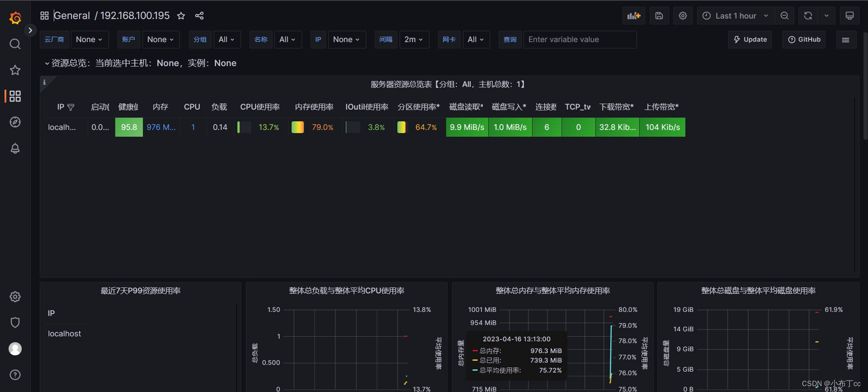Sort by the CPU使用率 column header
Screen dimensions: 868x392
coord(260,107)
